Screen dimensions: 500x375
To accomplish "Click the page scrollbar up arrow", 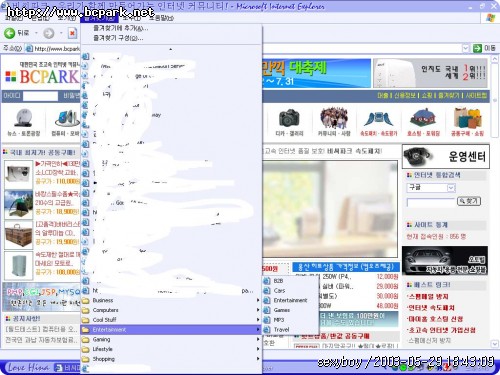I will (495, 59).
